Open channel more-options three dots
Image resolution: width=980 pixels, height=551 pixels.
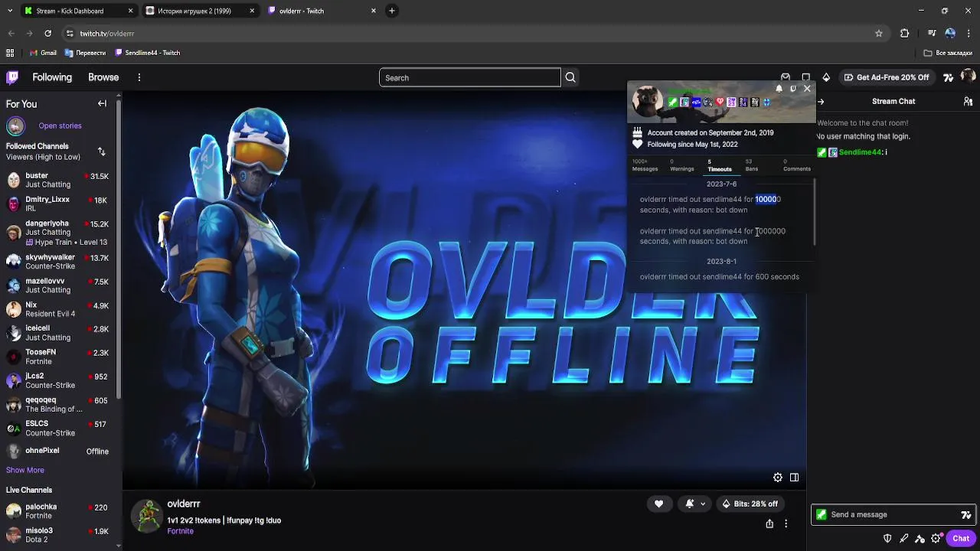point(786,523)
